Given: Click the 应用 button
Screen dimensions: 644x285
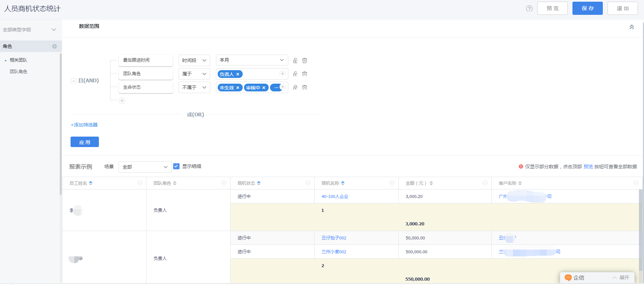Looking at the screenshot, I should pyautogui.click(x=85, y=142).
